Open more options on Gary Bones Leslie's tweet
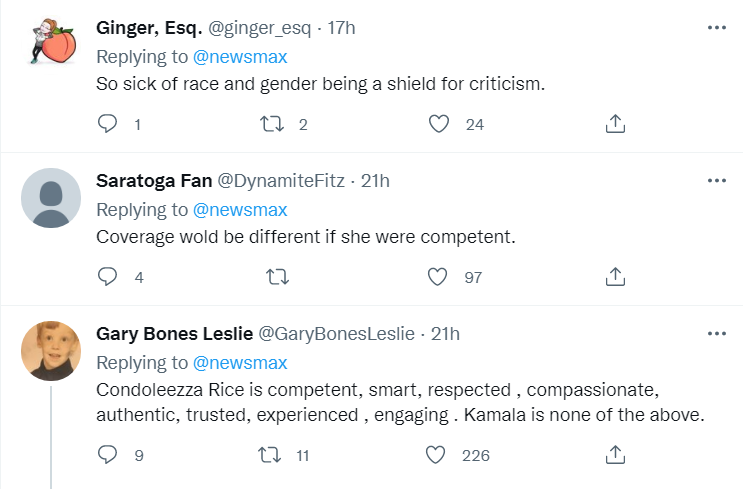 click(716, 333)
